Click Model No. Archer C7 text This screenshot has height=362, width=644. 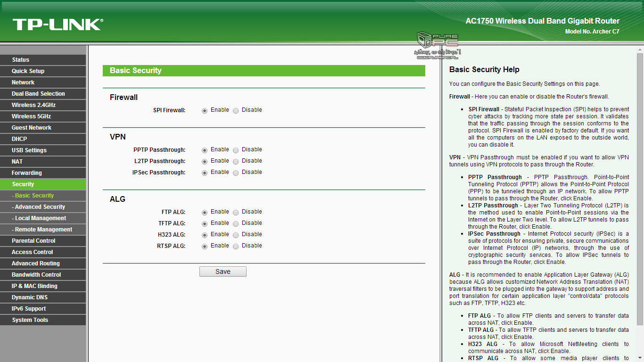pos(592,32)
